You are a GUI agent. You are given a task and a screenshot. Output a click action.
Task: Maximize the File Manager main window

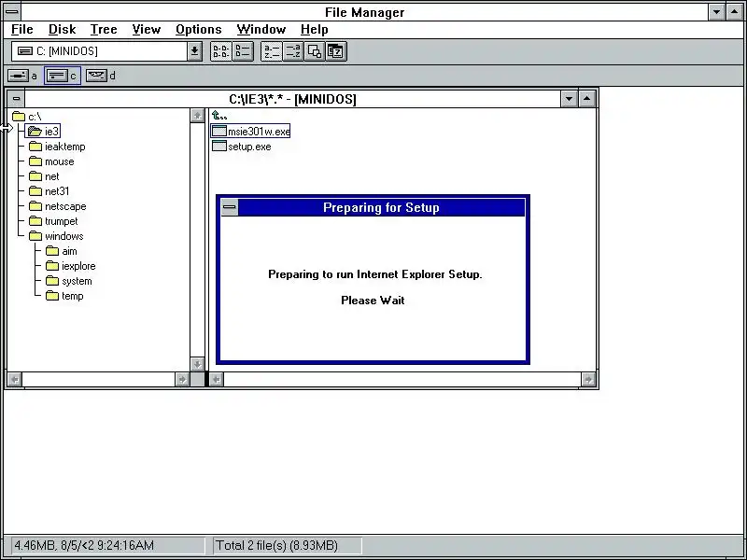(x=734, y=12)
